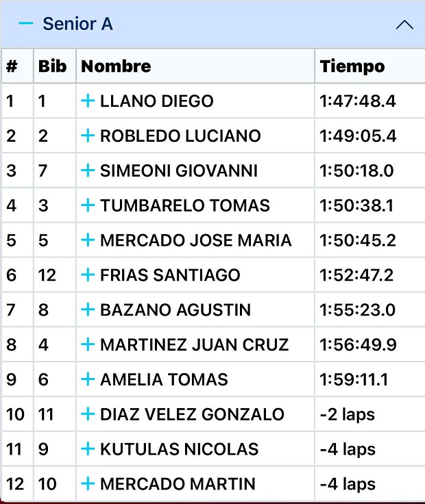Viewport: 425px width, 504px height.
Task: Click the Nombre column header
Action: coord(116,66)
